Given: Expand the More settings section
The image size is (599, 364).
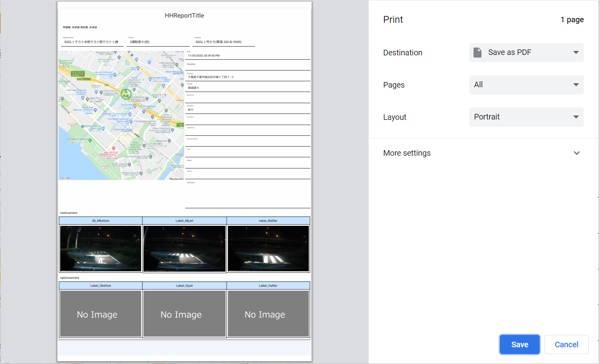Looking at the screenshot, I should click(484, 153).
